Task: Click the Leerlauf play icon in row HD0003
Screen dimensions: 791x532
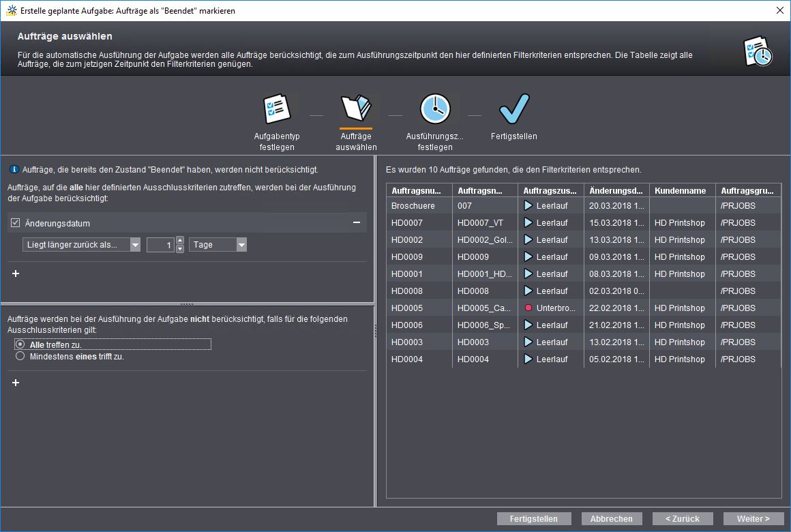Action: pos(528,342)
